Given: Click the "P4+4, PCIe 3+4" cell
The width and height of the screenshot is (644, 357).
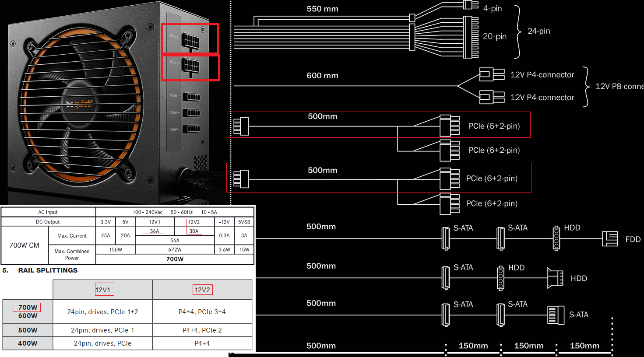Looking at the screenshot, I should (x=202, y=312).
